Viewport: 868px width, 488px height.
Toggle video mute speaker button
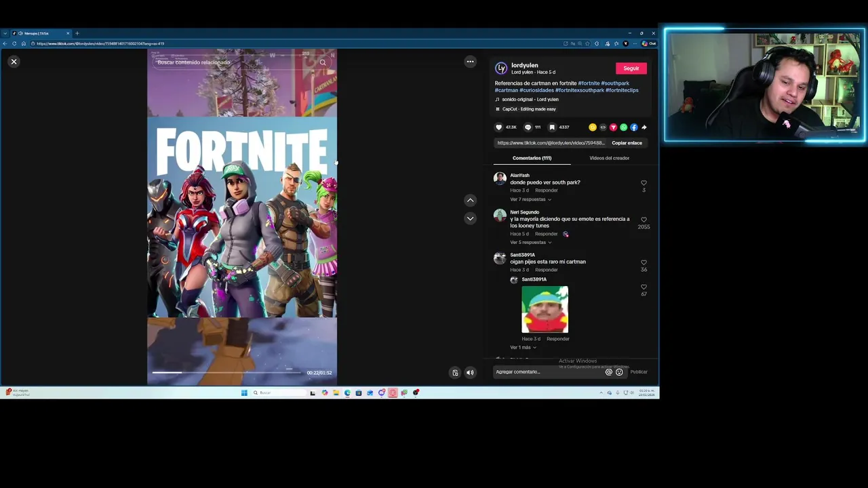pyautogui.click(x=470, y=372)
